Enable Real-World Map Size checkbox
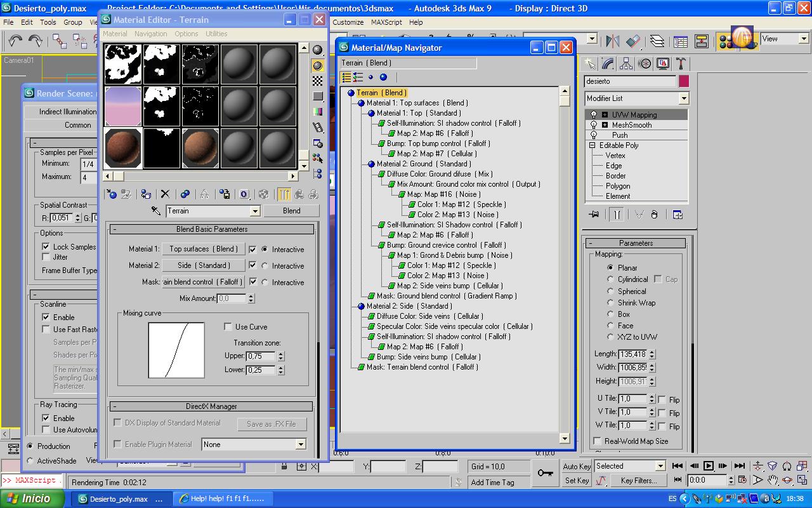This screenshot has width=812, height=508. click(x=598, y=441)
